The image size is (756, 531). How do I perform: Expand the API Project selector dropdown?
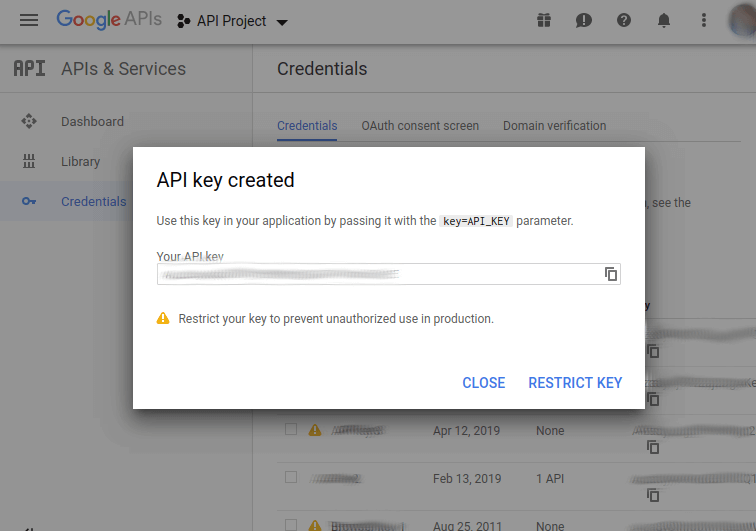coord(232,21)
